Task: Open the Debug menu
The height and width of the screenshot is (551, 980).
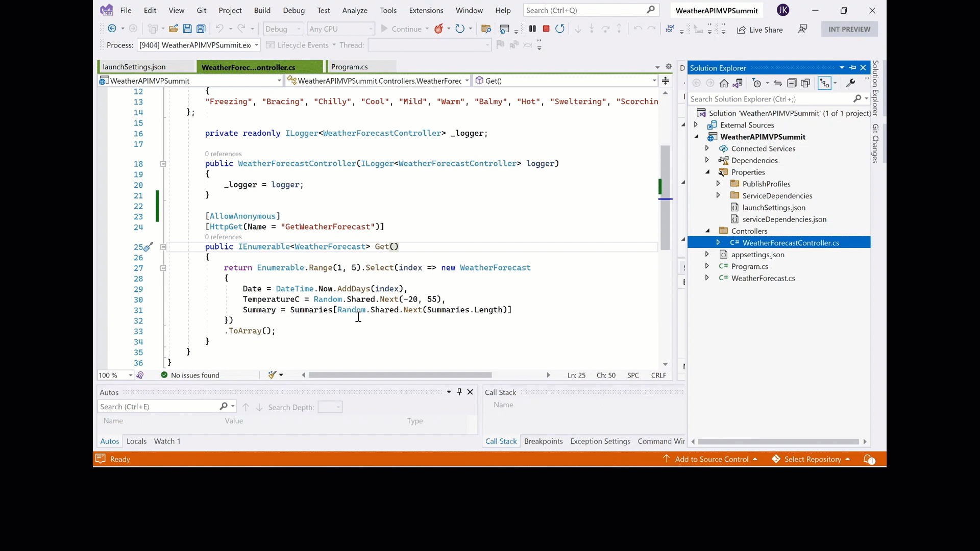Action: tap(293, 10)
